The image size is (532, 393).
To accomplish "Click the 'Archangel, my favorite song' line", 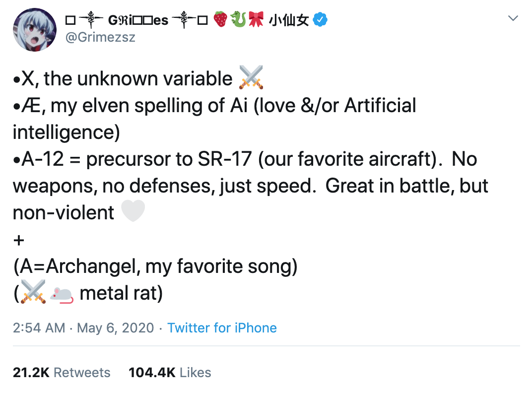I will (x=155, y=266).
